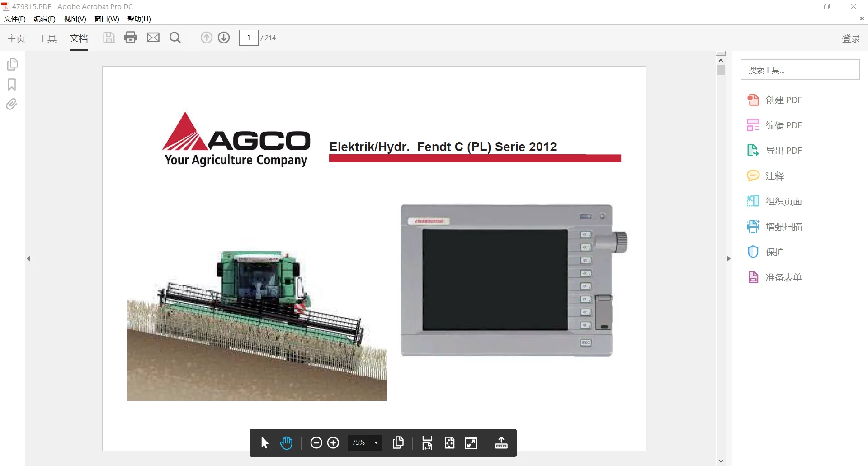Image resolution: width=868 pixels, height=466 pixels.
Task: Open the 文件(F) menu
Action: [x=15, y=19]
